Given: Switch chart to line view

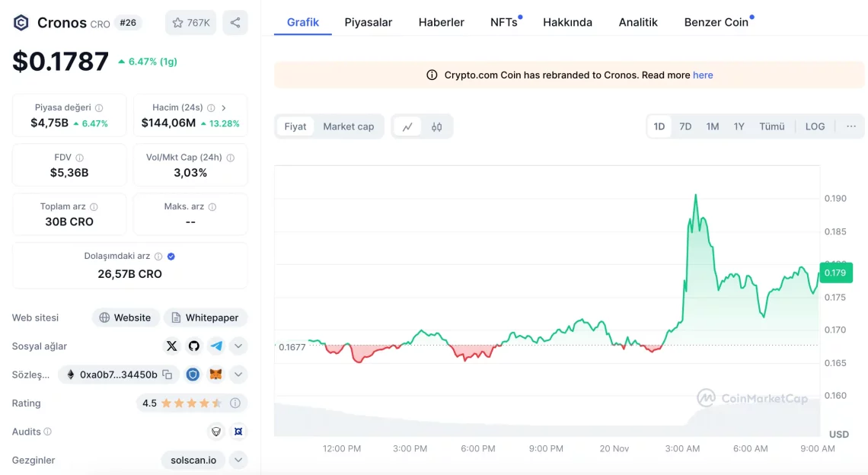Looking at the screenshot, I should click(x=407, y=127).
